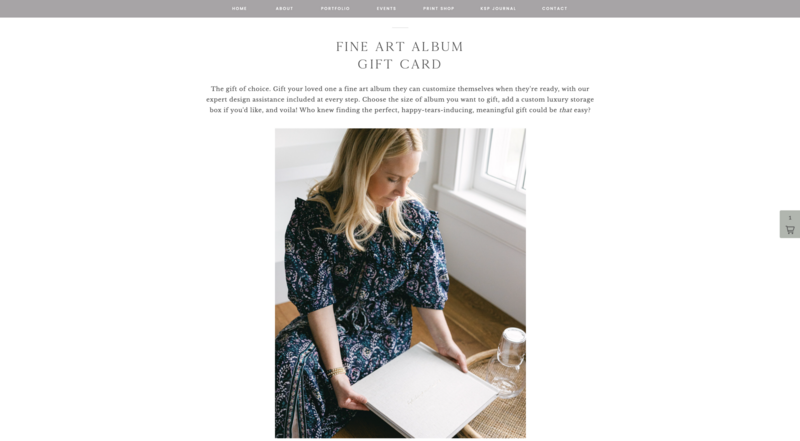Open the KSP Journal link
The image size is (800, 441).
498,9
